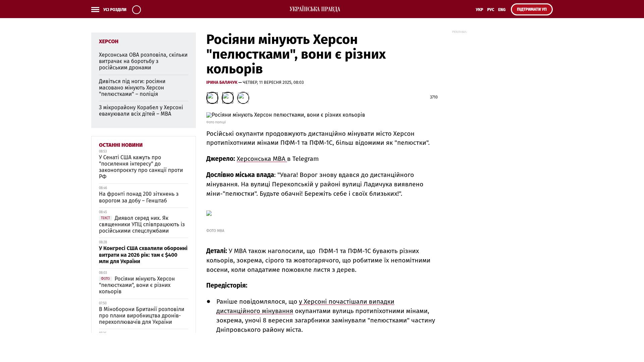Screen dimensions: 644x362
Task: Open the Херсонська МВА source link
Action: (x=261, y=159)
